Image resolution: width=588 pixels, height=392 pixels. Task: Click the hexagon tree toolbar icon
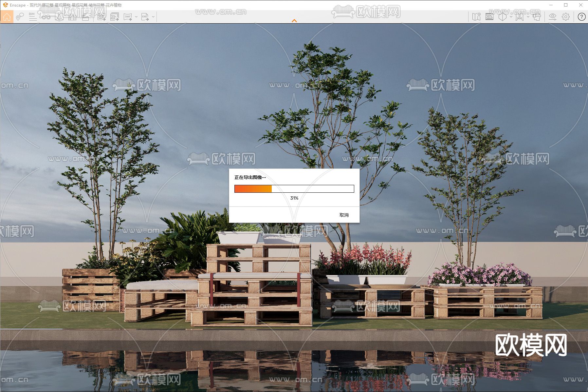click(x=59, y=17)
